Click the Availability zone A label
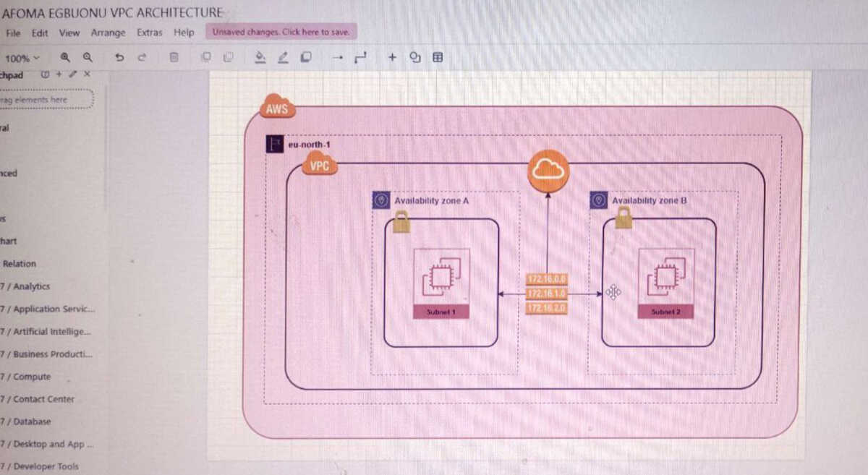Image resolution: width=868 pixels, height=475 pixels. tap(432, 200)
